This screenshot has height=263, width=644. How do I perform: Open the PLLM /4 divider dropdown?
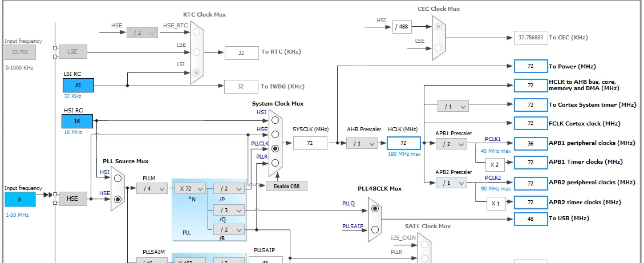coord(152,189)
